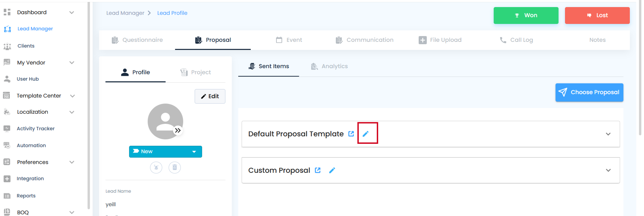Click the Choose Proposal button

[x=589, y=92]
